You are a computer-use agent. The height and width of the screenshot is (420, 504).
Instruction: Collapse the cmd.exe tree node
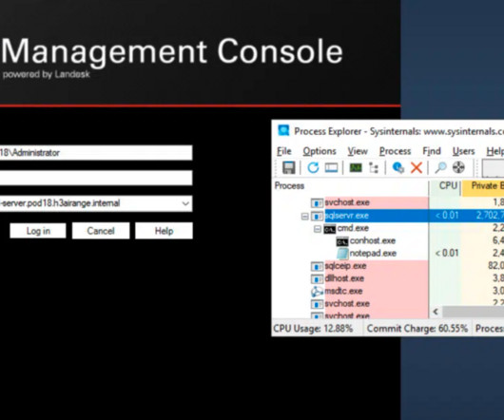pyautogui.click(x=318, y=229)
